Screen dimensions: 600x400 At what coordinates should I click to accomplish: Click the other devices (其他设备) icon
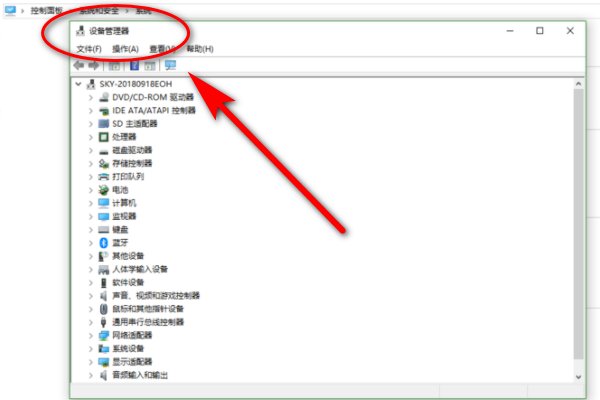pos(104,256)
